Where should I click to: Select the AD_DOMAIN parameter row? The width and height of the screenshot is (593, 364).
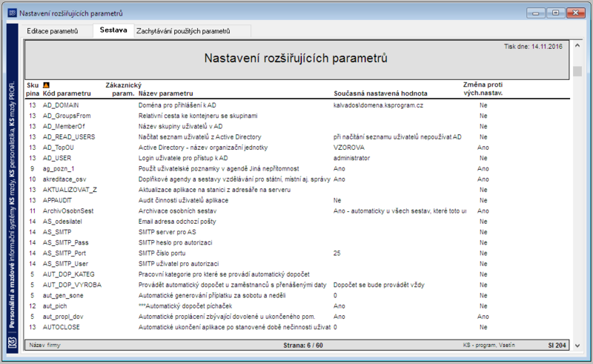point(297,105)
